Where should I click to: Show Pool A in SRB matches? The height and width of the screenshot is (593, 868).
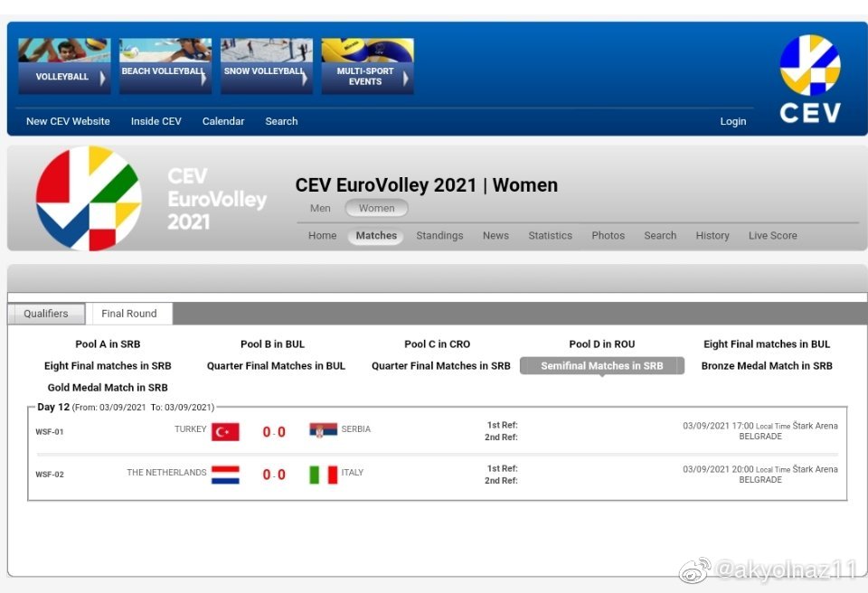coord(108,344)
